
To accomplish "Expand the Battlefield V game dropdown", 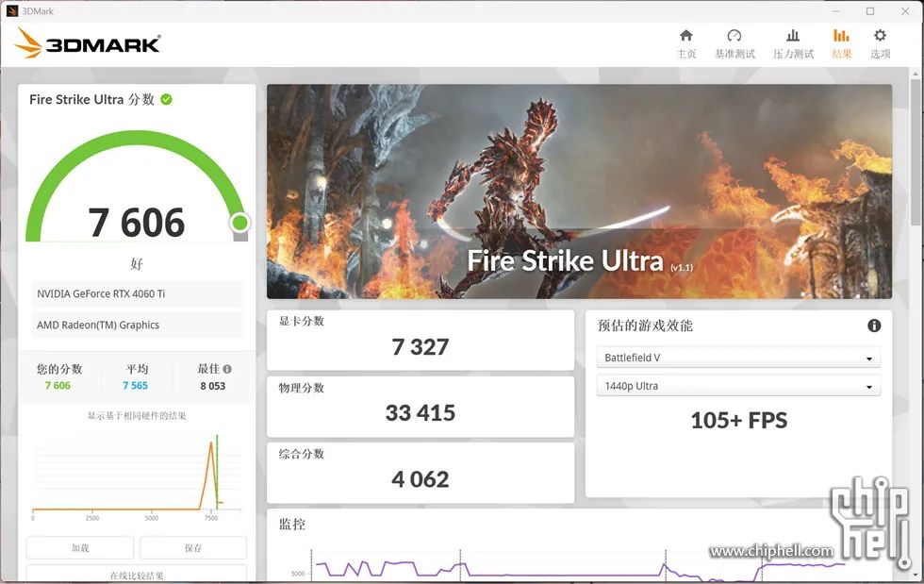I will click(x=738, y=358).
